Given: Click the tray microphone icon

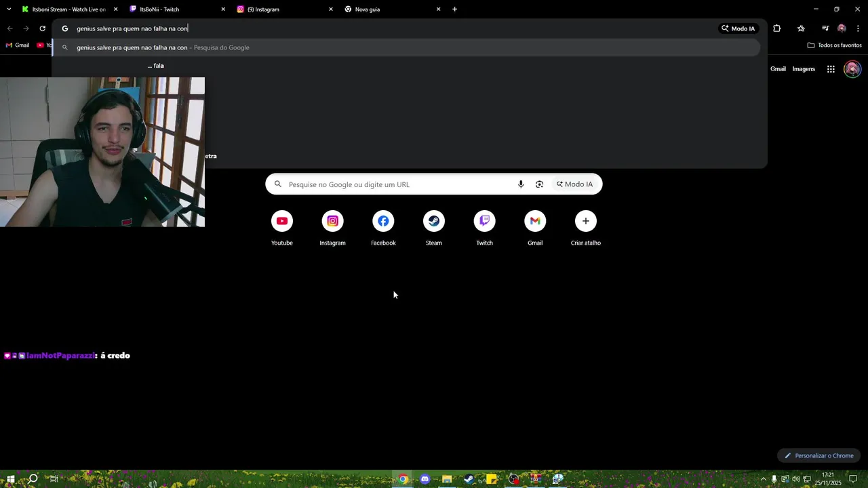Looking at the screenshot, I should (774, 479).
